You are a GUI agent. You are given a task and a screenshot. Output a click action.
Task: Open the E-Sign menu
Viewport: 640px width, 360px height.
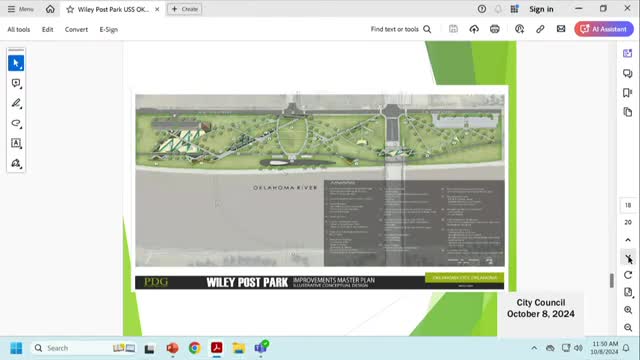(x=109, y=29)
